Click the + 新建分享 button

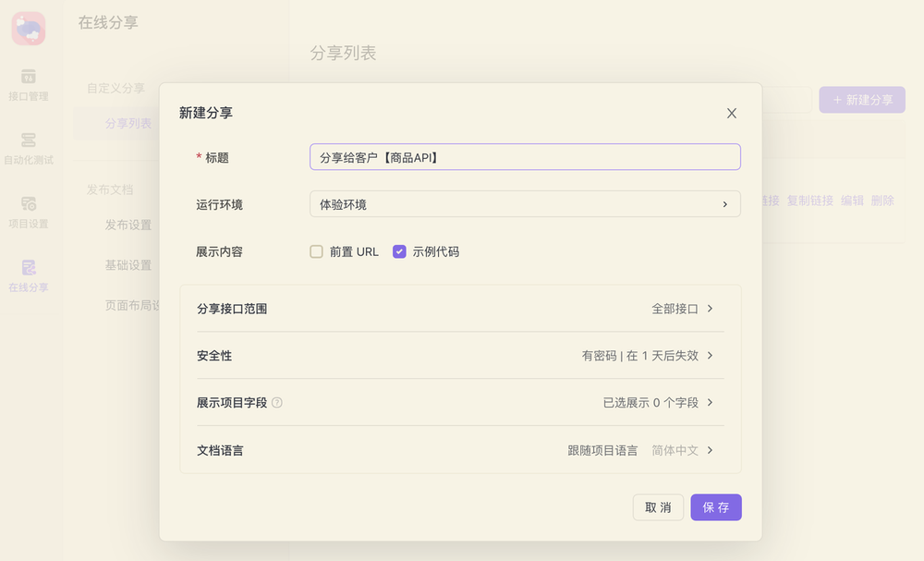(x=861, y=100)
